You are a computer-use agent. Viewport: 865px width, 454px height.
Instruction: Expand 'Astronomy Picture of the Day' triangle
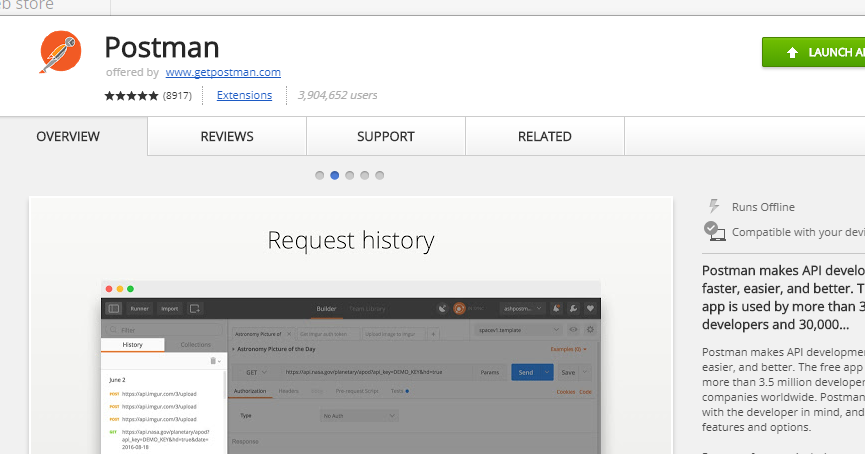[233, 349]
